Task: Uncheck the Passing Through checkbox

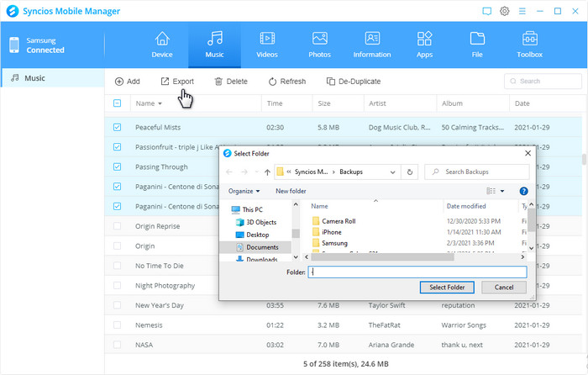Action: 117,166
